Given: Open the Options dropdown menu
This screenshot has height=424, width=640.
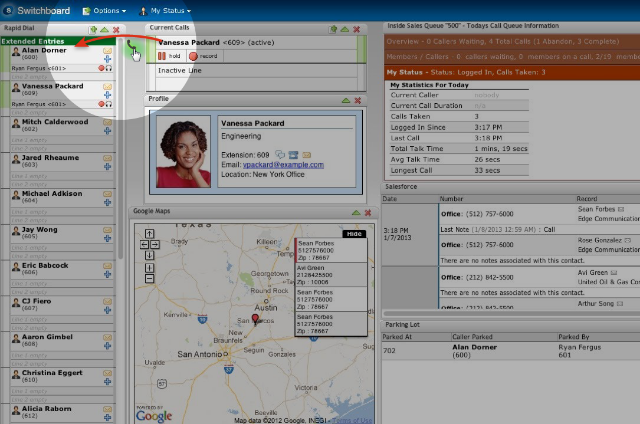Looking at the screenshot, I should (104, 11).
